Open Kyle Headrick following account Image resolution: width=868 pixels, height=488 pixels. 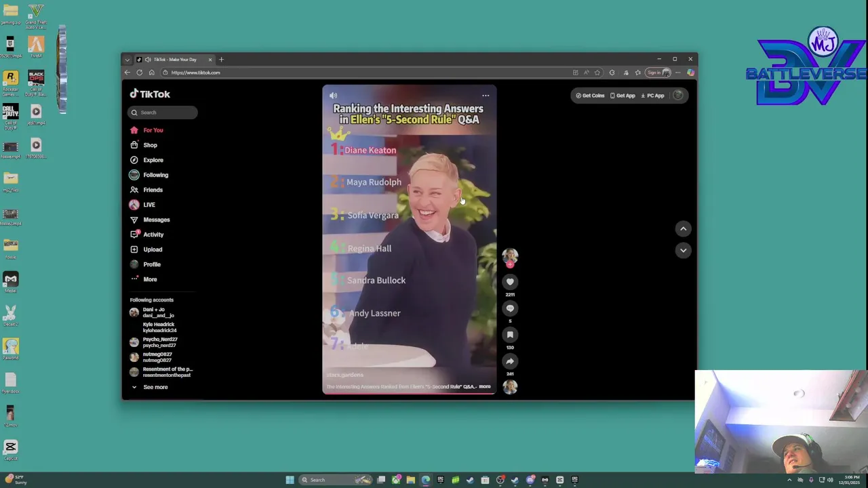153,327
